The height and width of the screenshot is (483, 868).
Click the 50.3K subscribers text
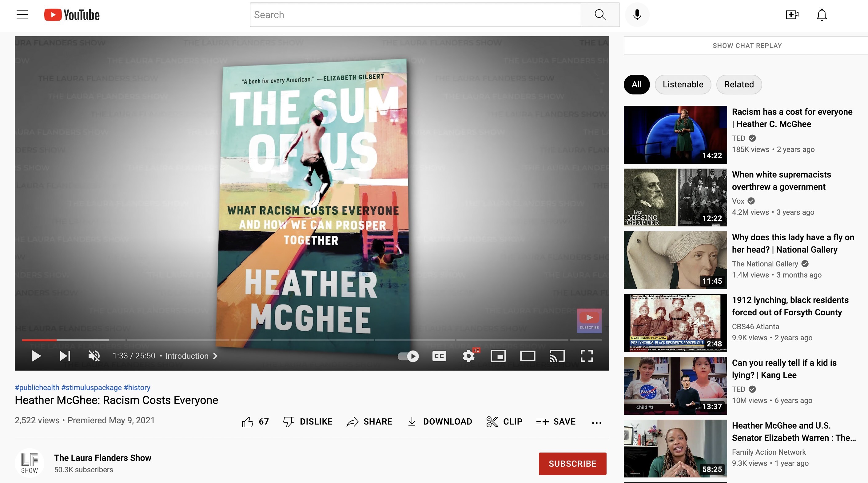click(x=84, y=469)
